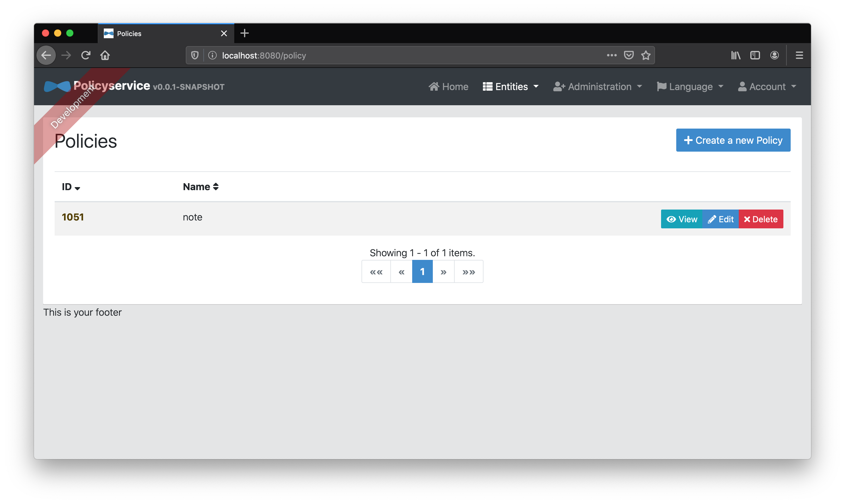Expand the Language dropdown menu
Image resolution: width=845 pixels, height=504 pixels.
(x=690, y=86)
